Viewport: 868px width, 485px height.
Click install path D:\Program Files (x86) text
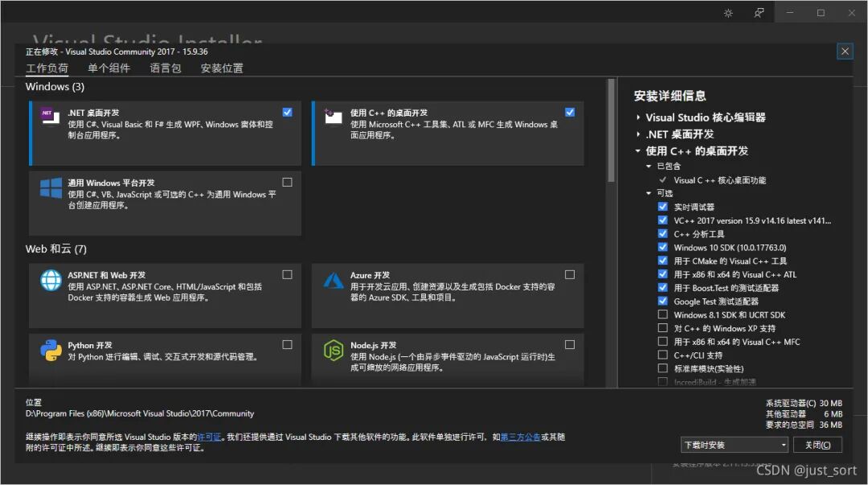[140, 413]
